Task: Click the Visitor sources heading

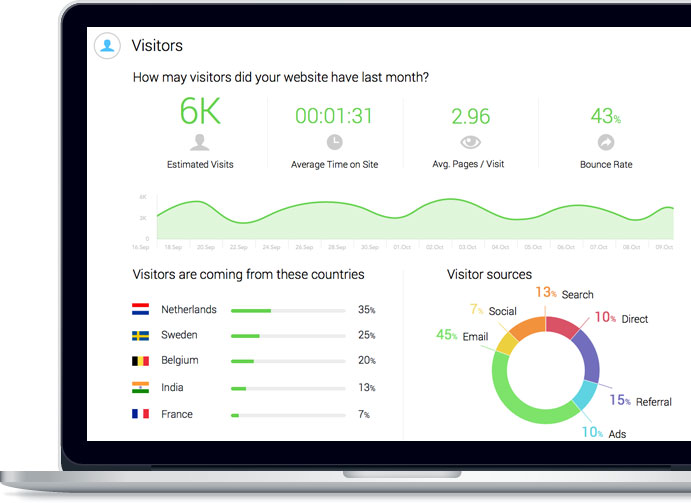Action: (x=489, y=275)
